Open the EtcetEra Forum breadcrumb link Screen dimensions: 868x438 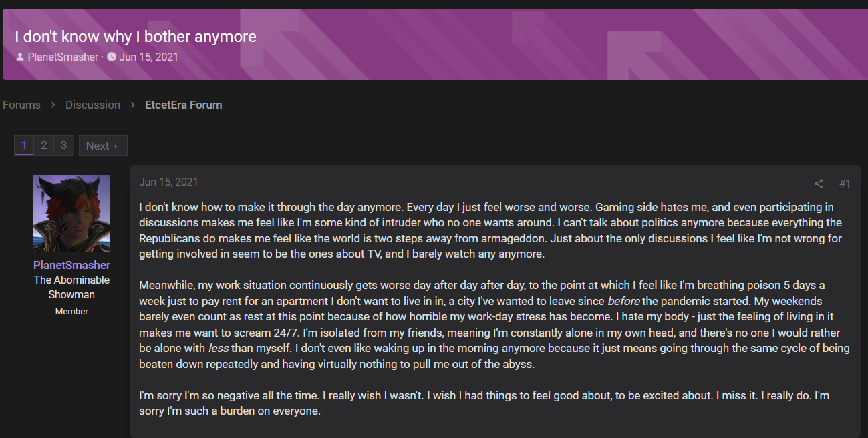184,105
